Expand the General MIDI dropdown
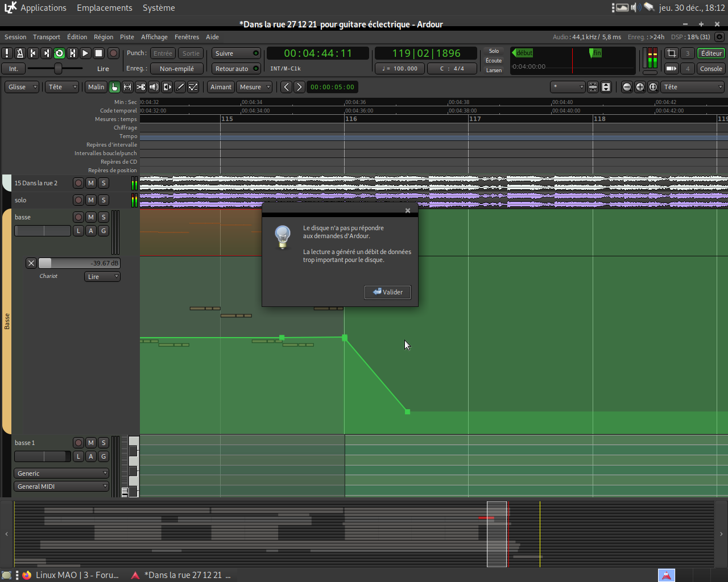 pyautogui.click(x=61, y=487)
